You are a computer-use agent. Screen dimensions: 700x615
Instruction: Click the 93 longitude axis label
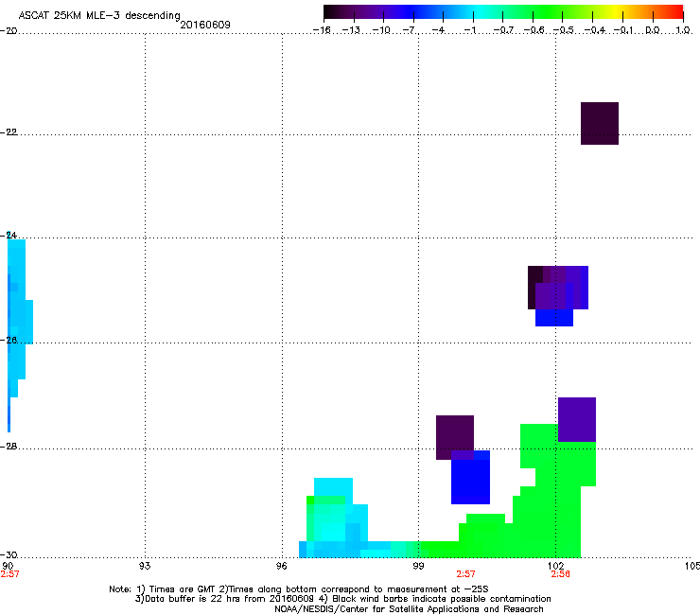pyautogui.click(x=145, y=567)
